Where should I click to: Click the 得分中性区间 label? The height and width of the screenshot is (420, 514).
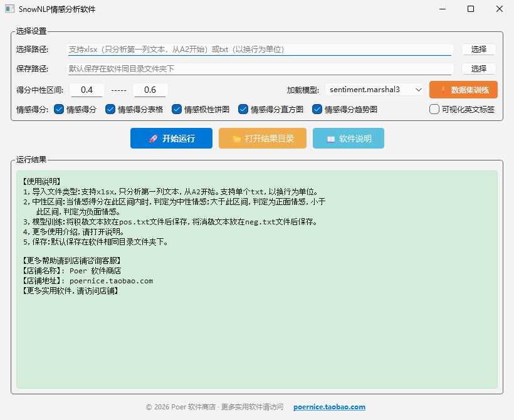pos(40,90)
